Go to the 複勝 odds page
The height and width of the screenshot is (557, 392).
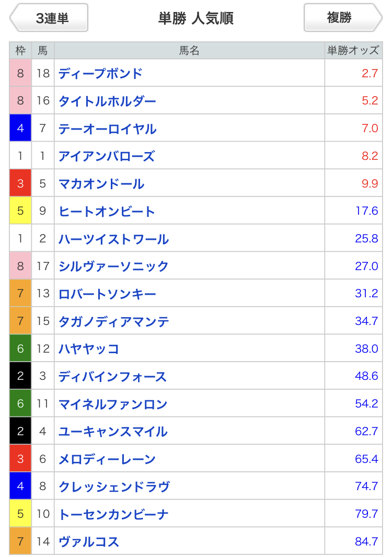pyautogui.click(x=343, y=18)
